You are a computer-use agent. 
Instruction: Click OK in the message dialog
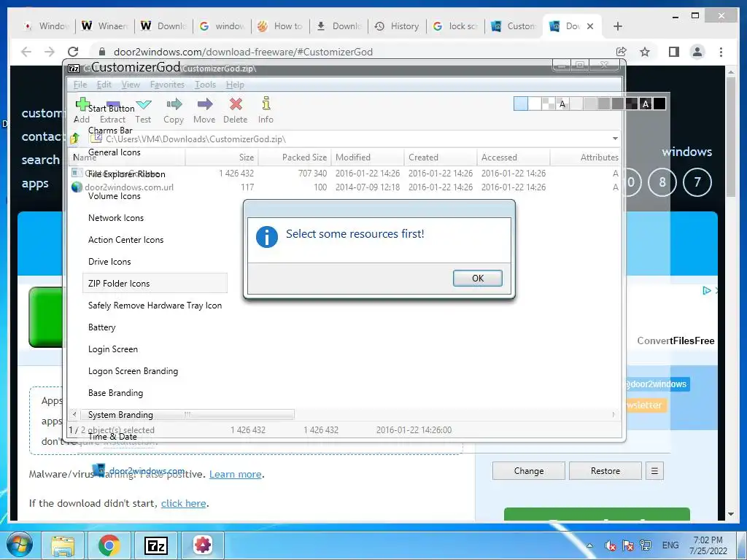(x=477, y=279)
